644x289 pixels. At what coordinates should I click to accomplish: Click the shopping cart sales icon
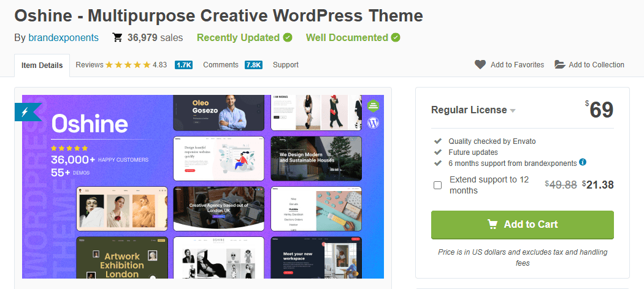coord(118,38)
